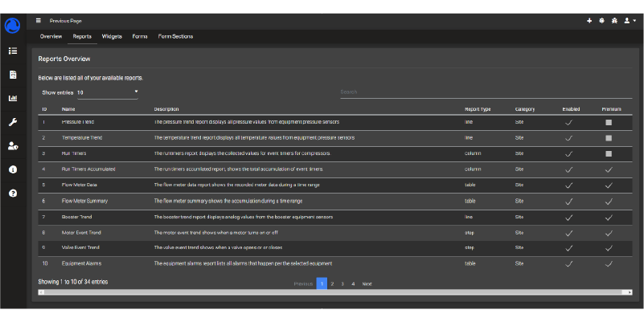Viewport: 644px width, 322px height.
Task: Switch to the Widgets tab
Action: [x=112, y=36]
